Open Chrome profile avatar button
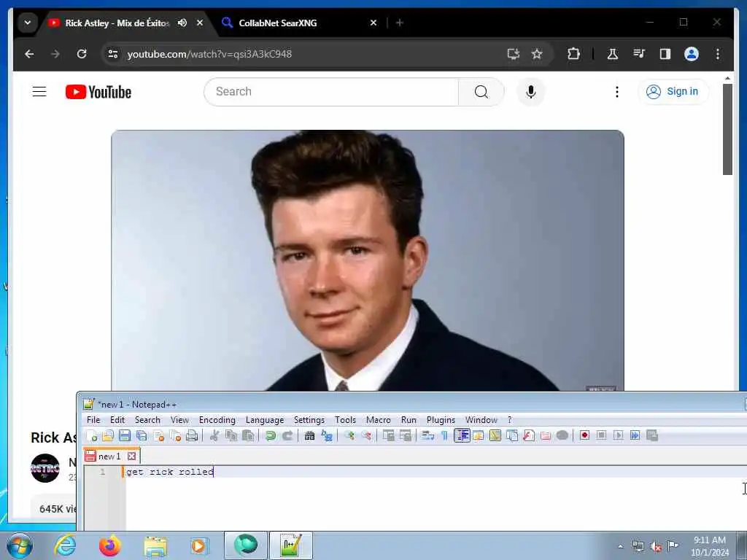Viewport: 747px width, 560px height. 692,54
